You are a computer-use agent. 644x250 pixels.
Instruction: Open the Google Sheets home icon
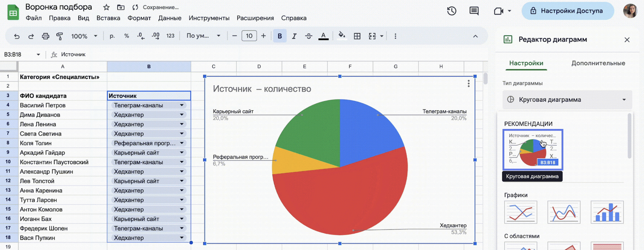[x=13, y=12]
